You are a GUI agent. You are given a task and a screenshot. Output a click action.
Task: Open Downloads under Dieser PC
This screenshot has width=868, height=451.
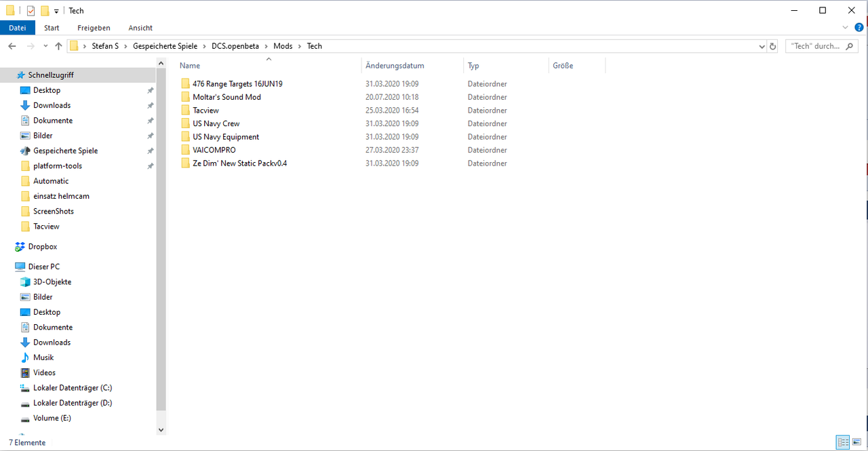pos(52,342)
